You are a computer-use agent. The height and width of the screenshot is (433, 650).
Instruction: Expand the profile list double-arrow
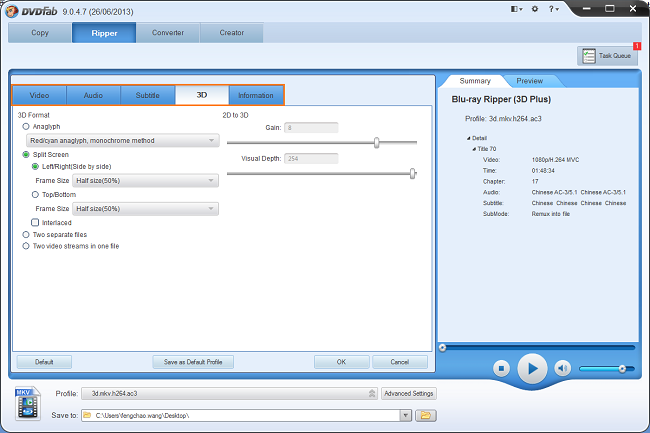(372, 393)
